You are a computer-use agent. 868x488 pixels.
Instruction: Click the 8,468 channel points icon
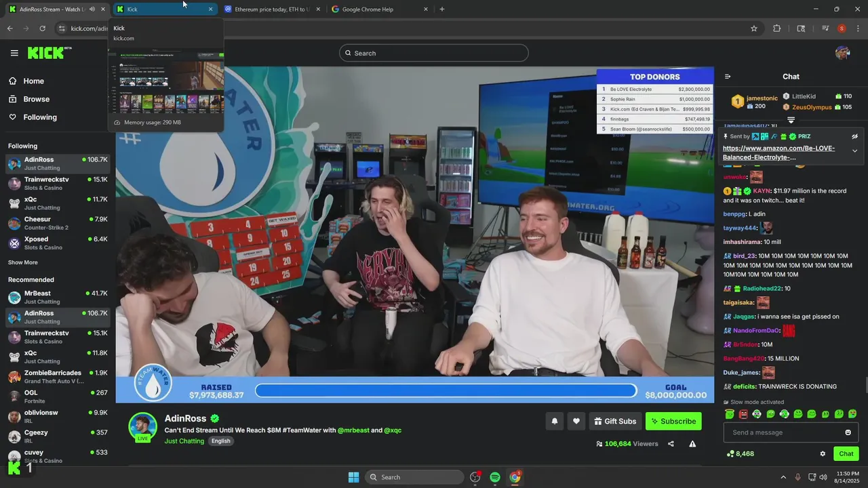point(730,454)
